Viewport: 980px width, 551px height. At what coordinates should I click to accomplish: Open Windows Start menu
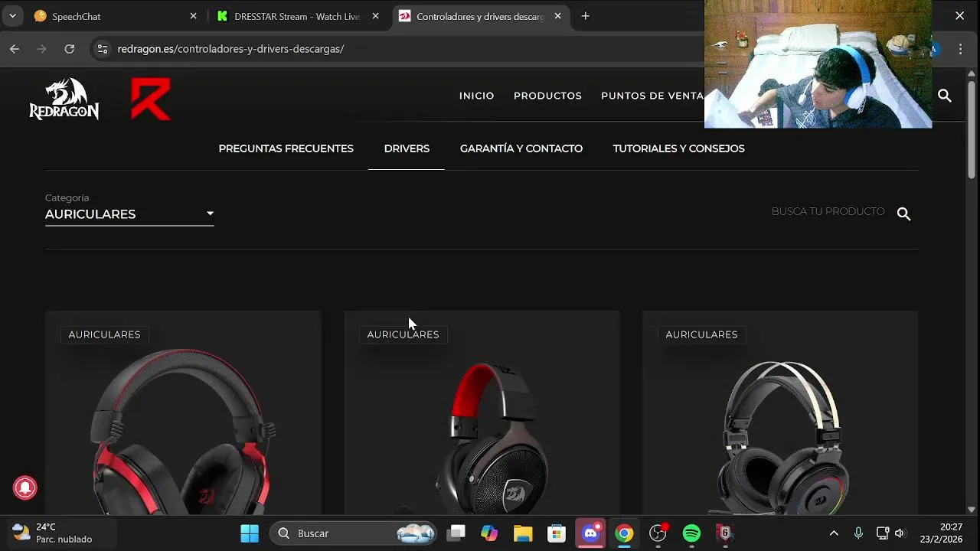pos(250,533)
